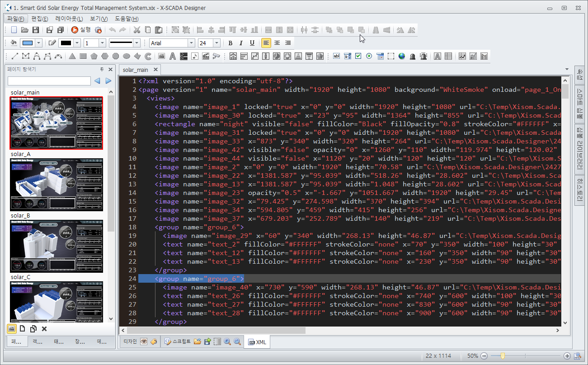The image size is (588, 365).
Task: Create a new file with the blank page icon
Action: tap(14, 30)
